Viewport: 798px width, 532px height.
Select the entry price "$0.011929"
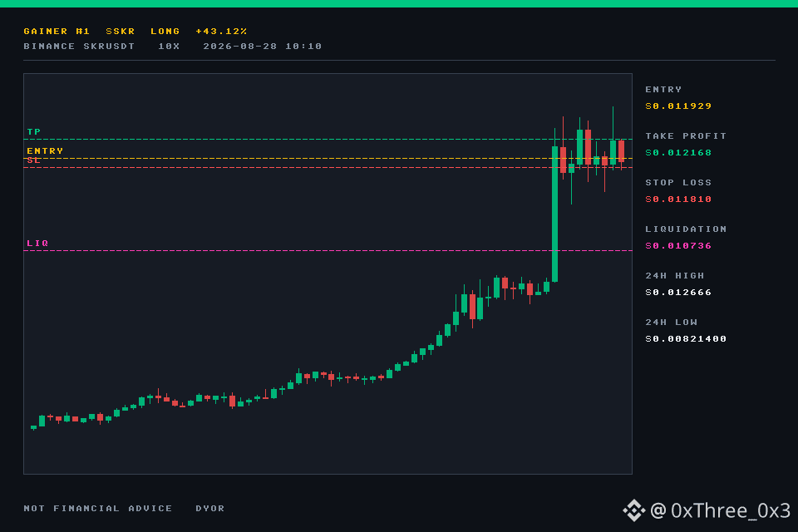[678, 106]
